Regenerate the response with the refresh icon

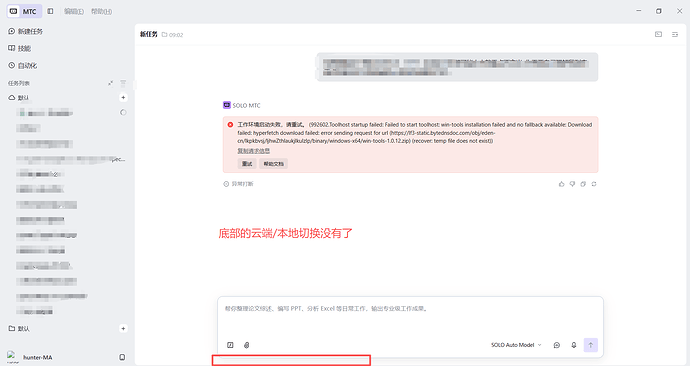click(x=594, y=184)
